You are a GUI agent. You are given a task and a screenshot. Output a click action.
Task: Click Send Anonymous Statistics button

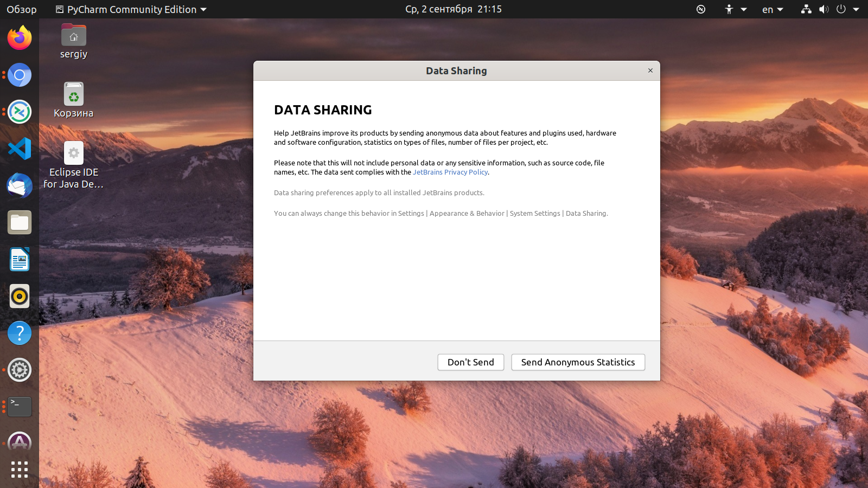click(578, 362)
